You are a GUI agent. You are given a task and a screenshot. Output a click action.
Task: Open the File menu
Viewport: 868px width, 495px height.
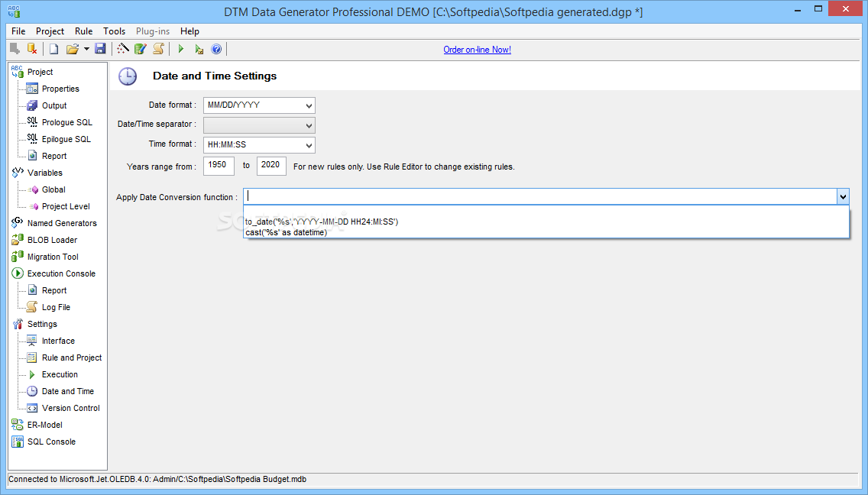[18, 31]
